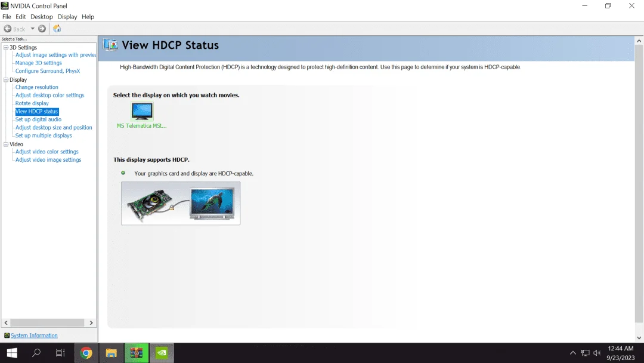The image size is (644, 363).
Task: Switch to the WinRAR taskbar app
Action: point(137,353)
